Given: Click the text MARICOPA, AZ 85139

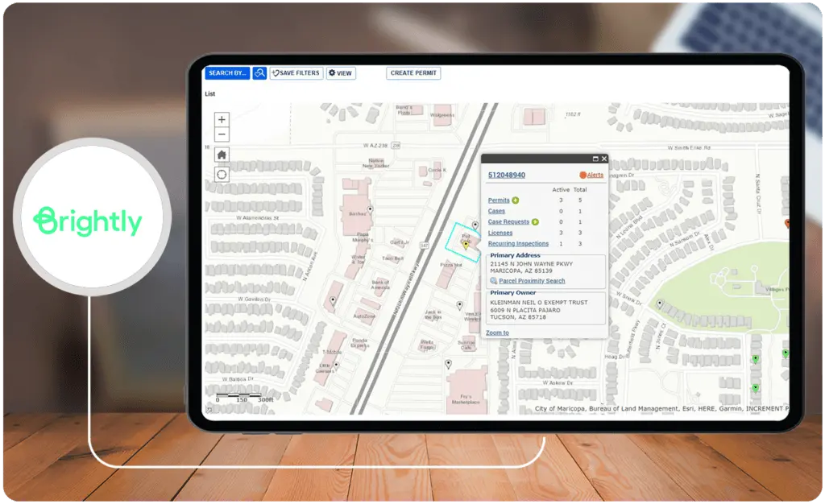Looking at the screenshot, I should (x=521, y=271).
